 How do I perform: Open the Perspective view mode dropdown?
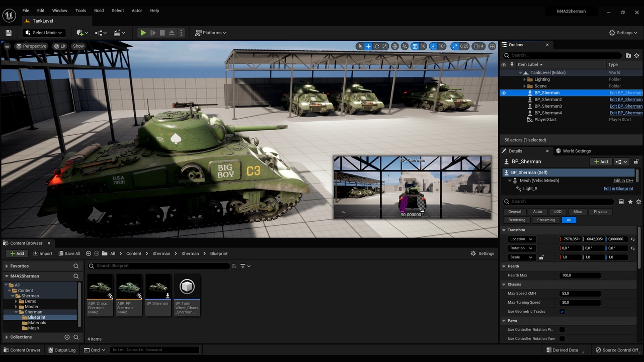pos(31,46)
